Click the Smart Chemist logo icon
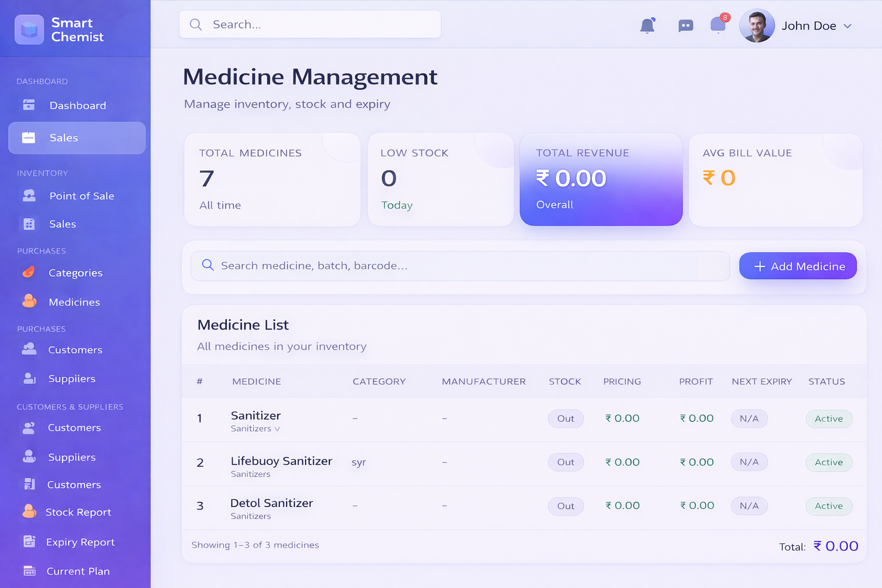The height and width of the screenshot is (588, 882). click(x=29, y=30)
